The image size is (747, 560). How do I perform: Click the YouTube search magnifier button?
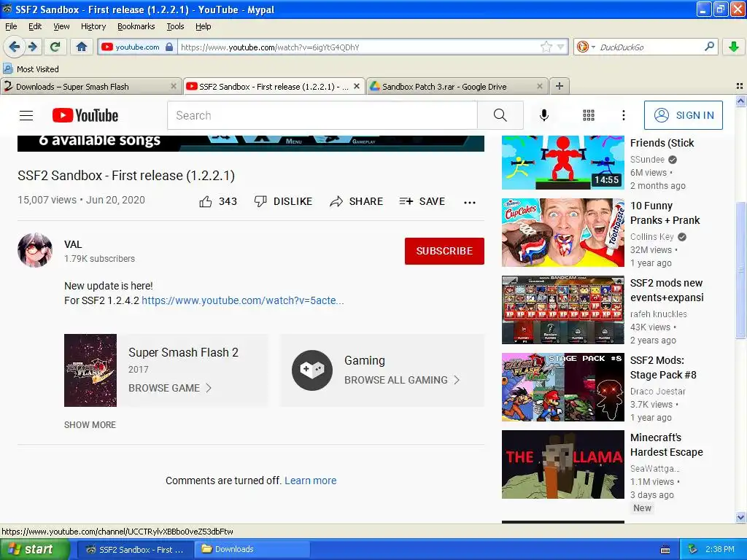tap(500, 115)
